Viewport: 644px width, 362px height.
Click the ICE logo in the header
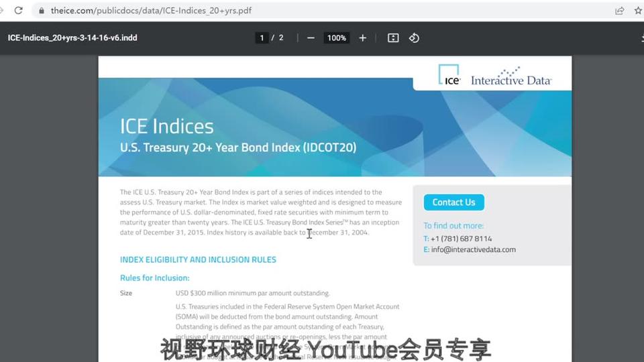[449, 75]
